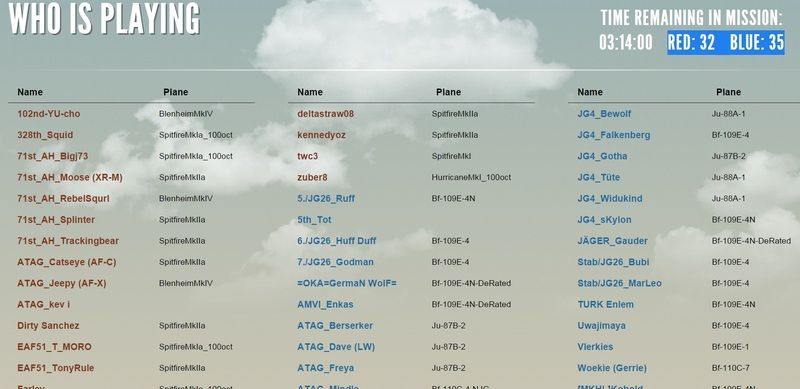Select player Uwajimaya
The height and width of the screenshot is (389, 800).
point(602,326)
